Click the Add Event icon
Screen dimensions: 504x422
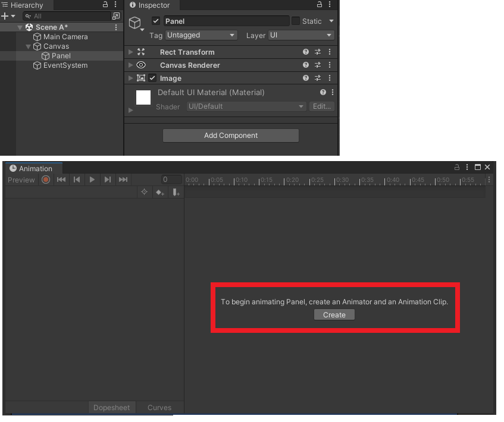(176, 193)
